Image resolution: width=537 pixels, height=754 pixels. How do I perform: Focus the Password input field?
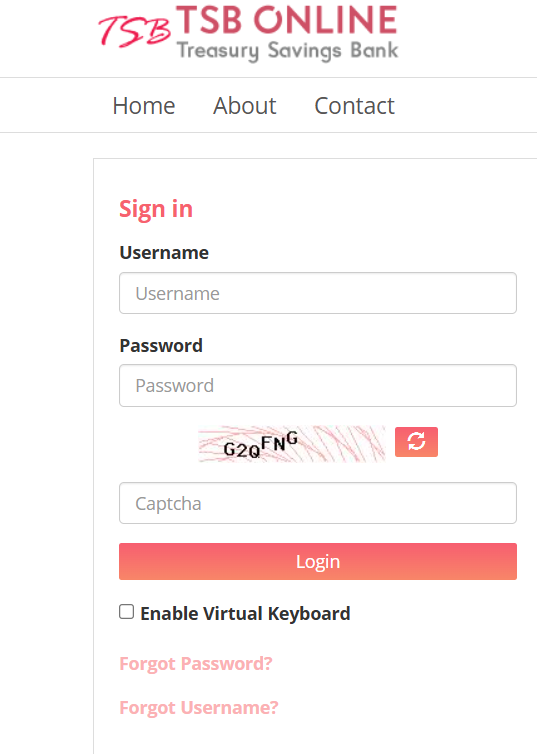click(x=318, y=386)
